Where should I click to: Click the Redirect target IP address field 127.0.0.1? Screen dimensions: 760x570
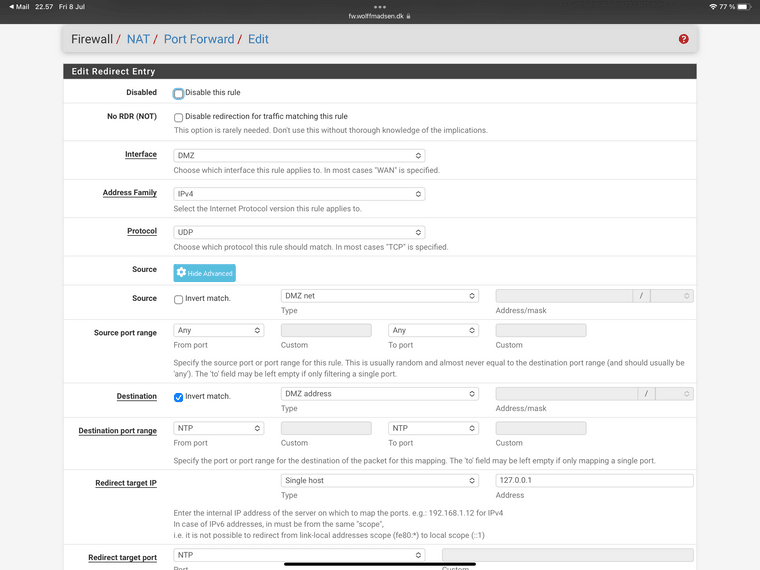pos(594,480)
